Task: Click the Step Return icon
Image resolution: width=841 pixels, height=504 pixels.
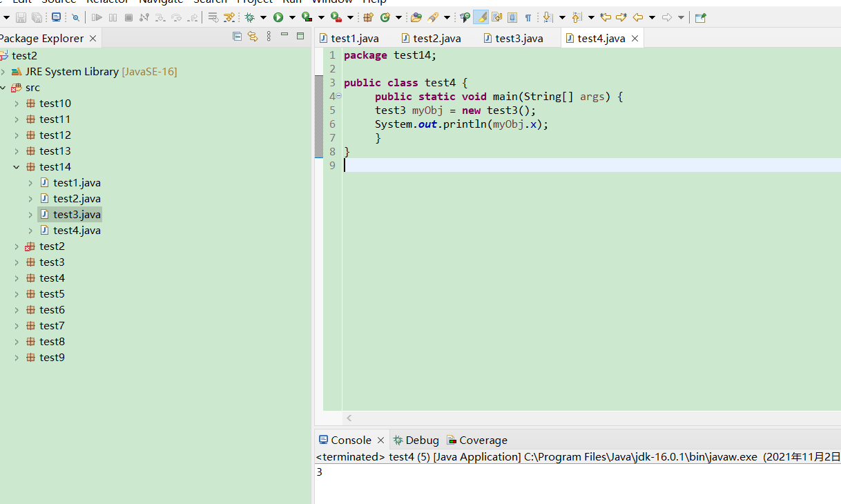Action: click(193, 17)
